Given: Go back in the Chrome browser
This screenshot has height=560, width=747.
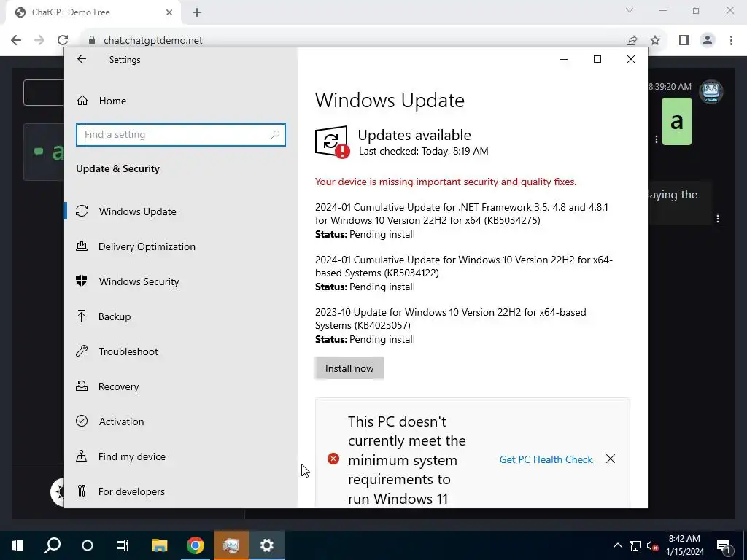Looking at the screenshot, I should pos(16,40).
